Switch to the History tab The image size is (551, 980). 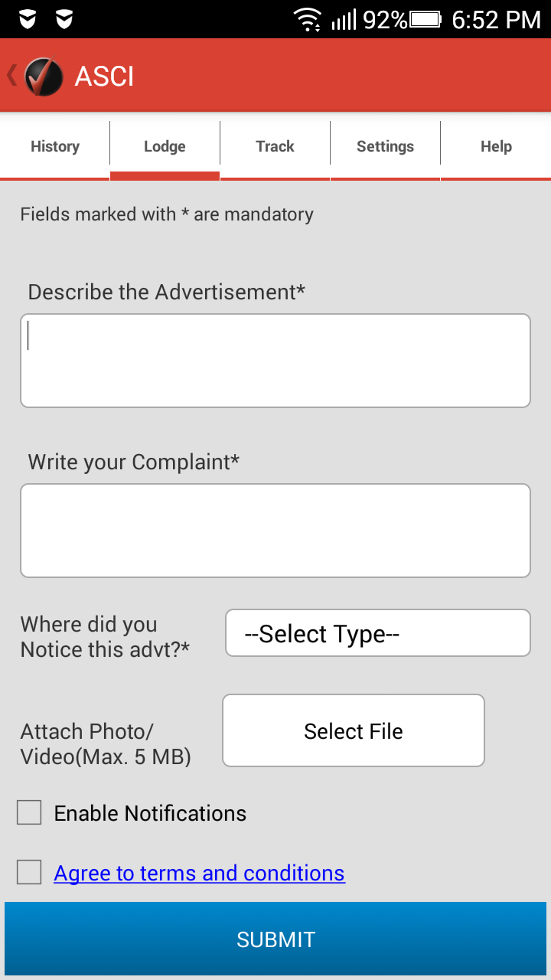tap(55, 146)
